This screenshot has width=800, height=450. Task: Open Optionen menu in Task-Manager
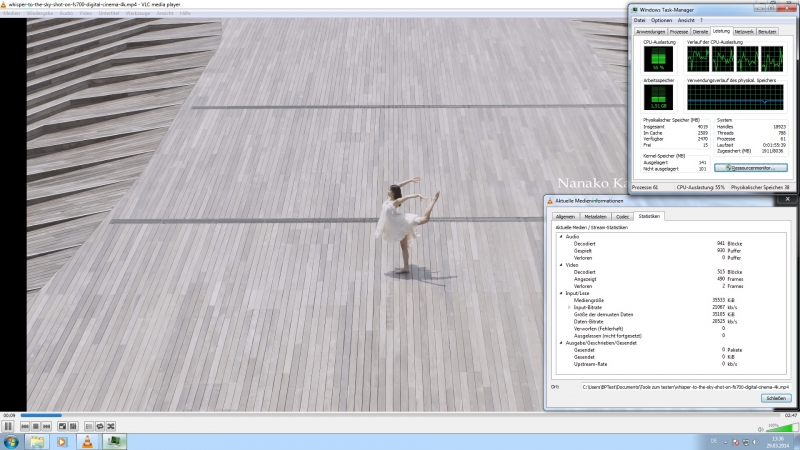[661, 20]
